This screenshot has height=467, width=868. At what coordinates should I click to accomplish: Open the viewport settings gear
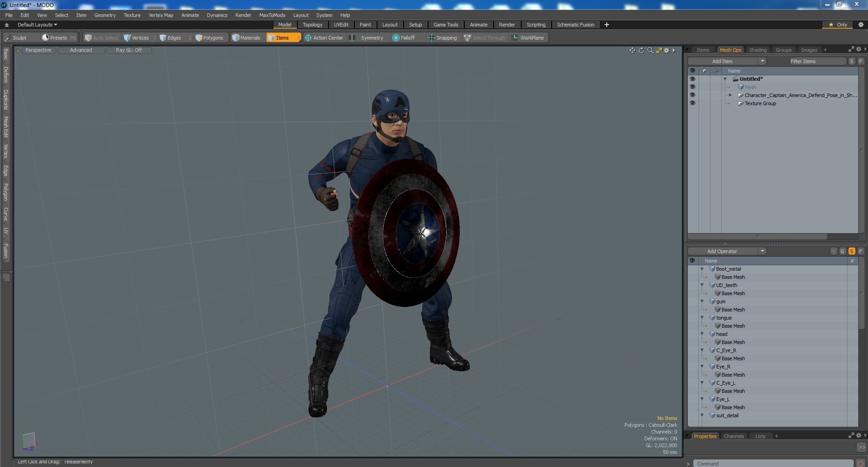[x=666, y=50]
